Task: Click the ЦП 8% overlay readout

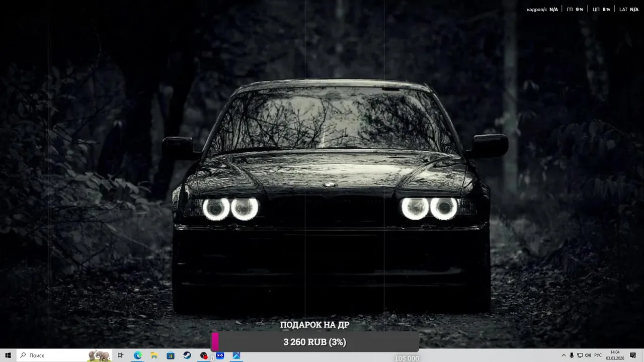Action: coord(601,10)
